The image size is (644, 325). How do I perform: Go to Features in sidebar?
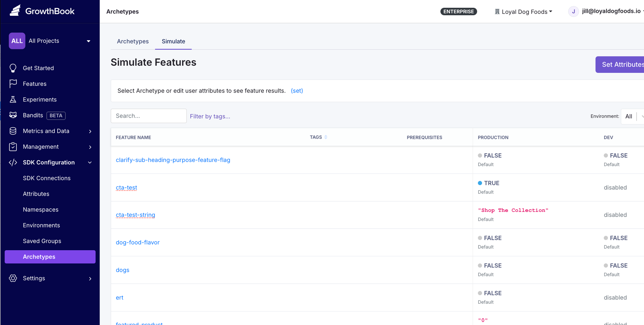pyautogui.click(x=34, y=84)
